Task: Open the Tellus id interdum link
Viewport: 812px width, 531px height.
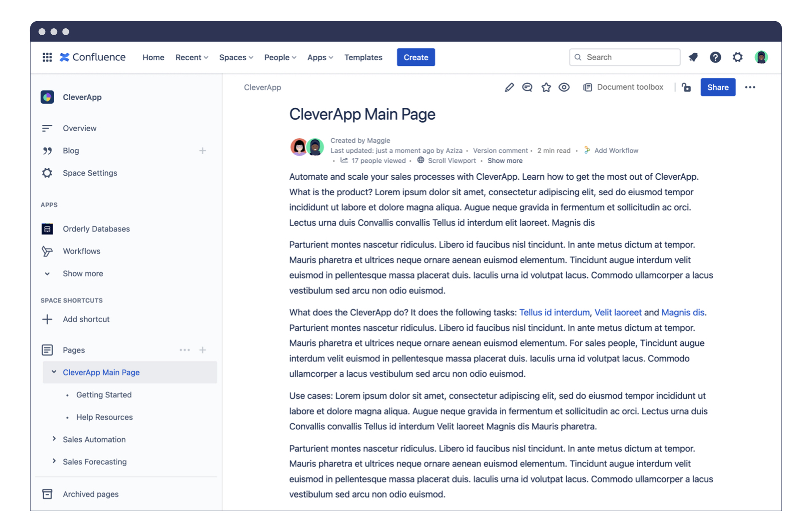Action: click(x=554, y=312)
